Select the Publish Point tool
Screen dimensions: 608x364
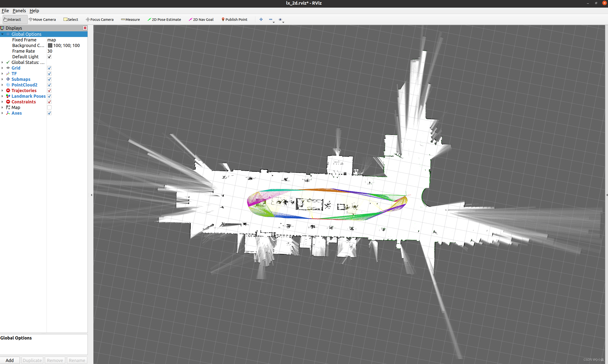pos(234,20)
